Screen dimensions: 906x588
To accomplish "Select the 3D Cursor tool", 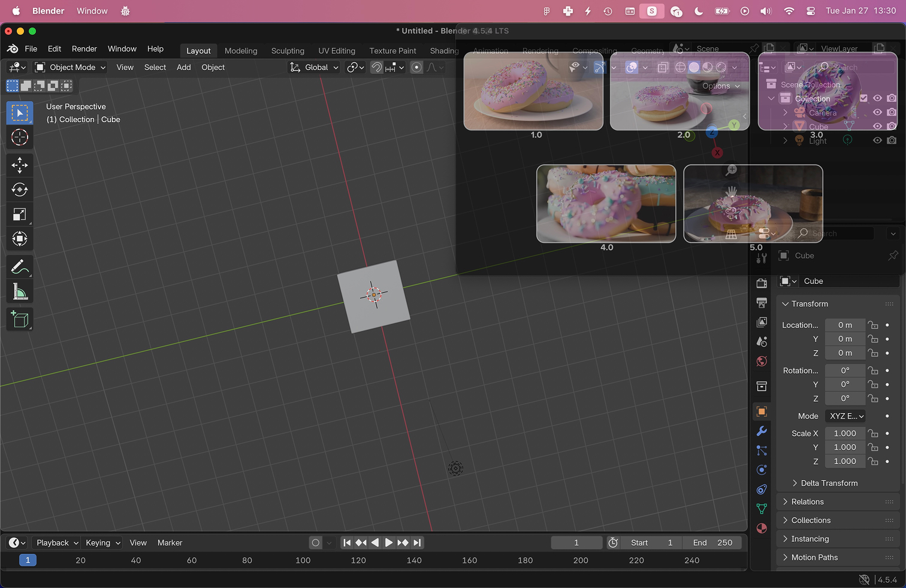I will 20,138.
